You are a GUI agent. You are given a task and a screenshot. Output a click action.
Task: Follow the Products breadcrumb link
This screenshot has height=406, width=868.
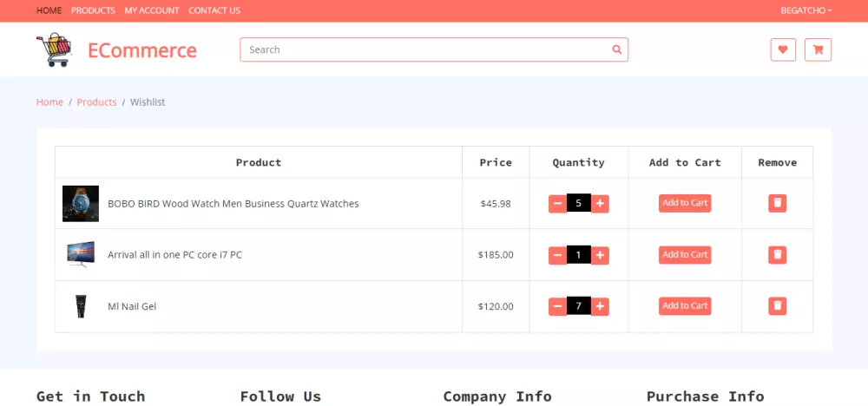pos(96,102)
